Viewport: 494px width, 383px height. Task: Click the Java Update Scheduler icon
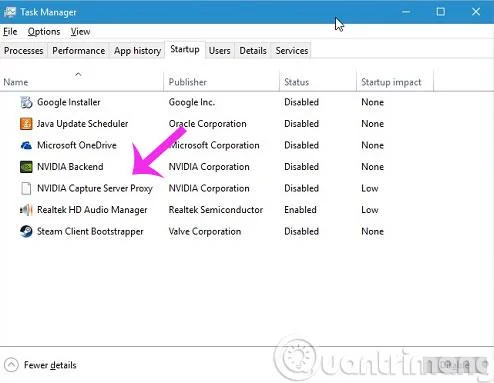(x=26, y=124)
